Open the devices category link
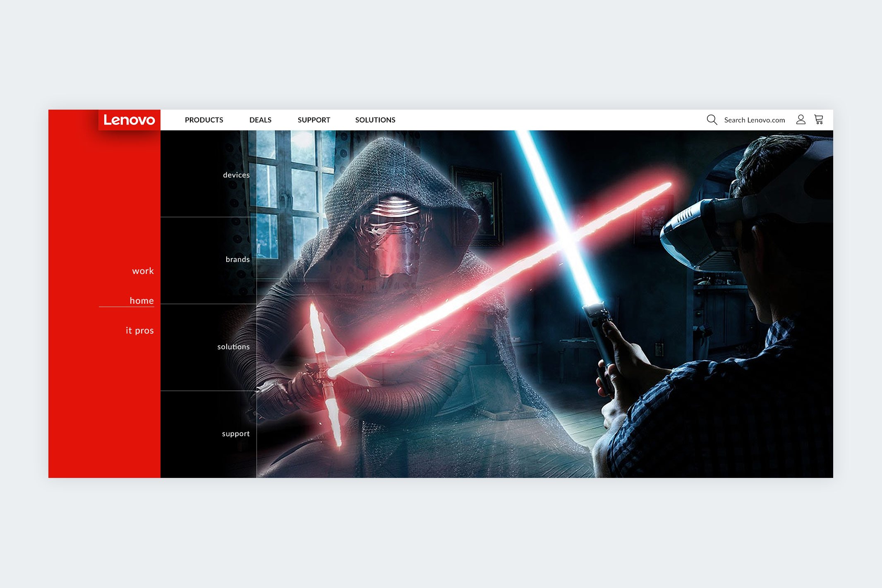The image size is (882, 588). pos(236,175)
